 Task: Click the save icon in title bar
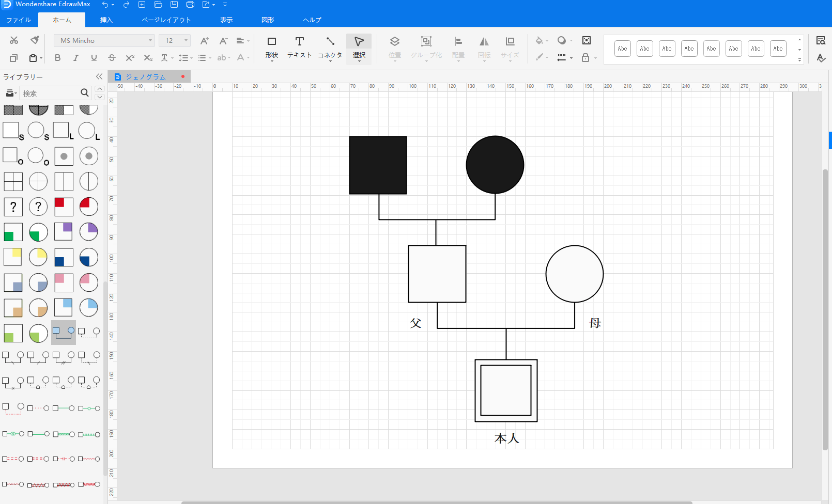click(x=174, y=5)
